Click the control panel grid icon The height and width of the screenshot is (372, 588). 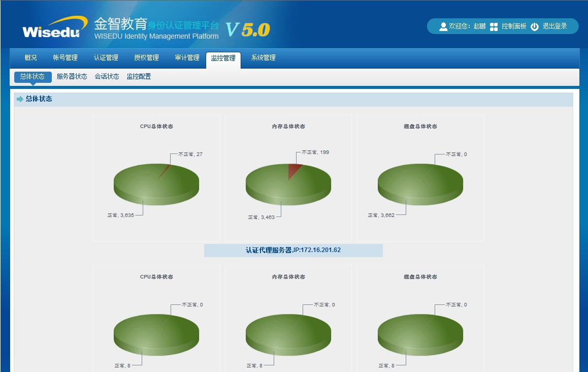tap(494, 26)
